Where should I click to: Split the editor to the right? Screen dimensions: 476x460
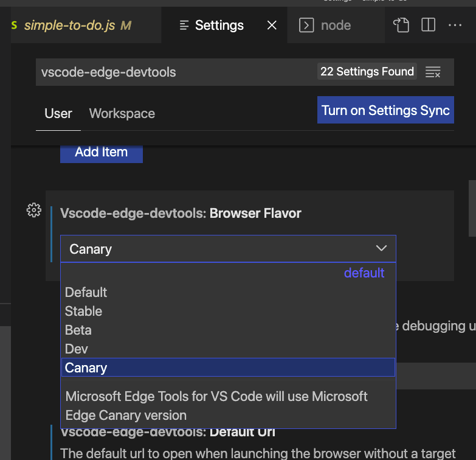(x=429, y=25)
